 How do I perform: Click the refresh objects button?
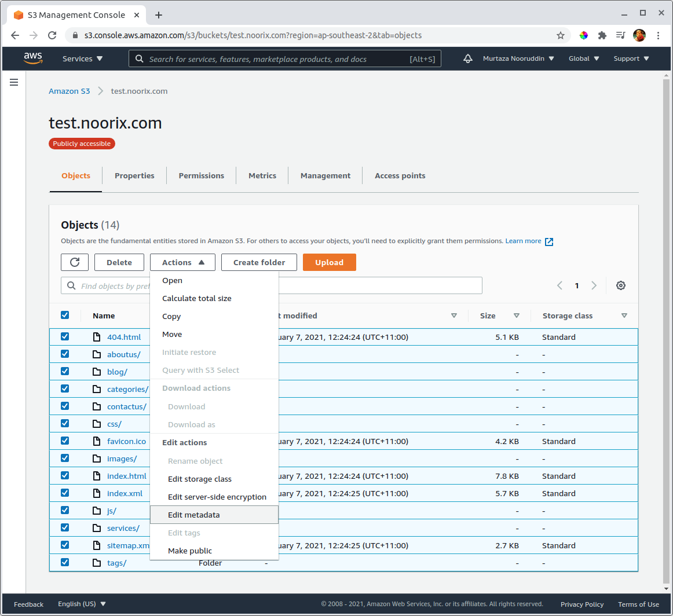(x=75, y=262)
